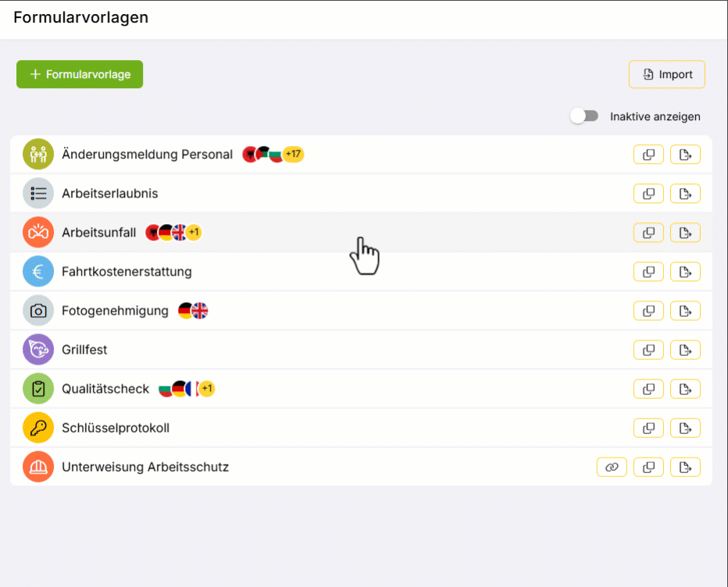Duplicate the Grillfest template
The image size is (728, 587).
coord(648,350)
